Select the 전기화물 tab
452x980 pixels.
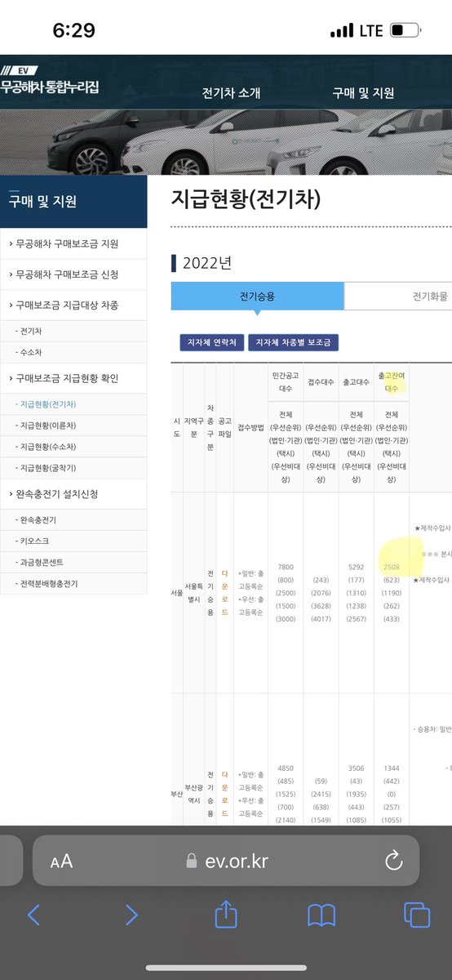click(x=398, y=296)
